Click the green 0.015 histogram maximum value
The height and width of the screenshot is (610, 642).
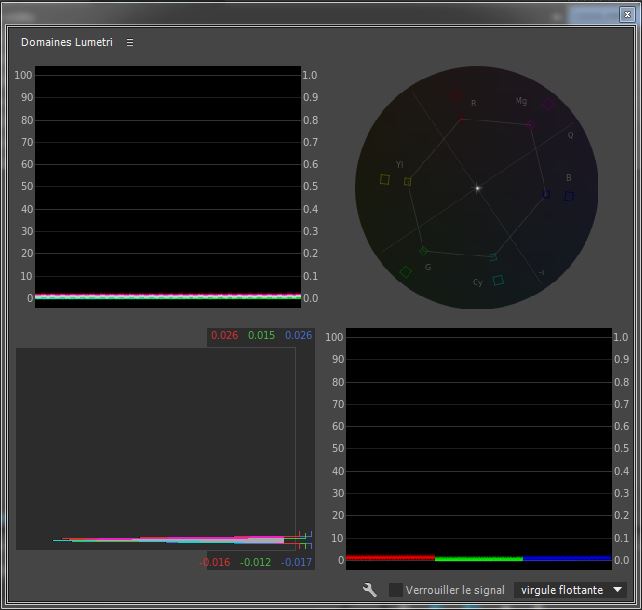[261, 335]
